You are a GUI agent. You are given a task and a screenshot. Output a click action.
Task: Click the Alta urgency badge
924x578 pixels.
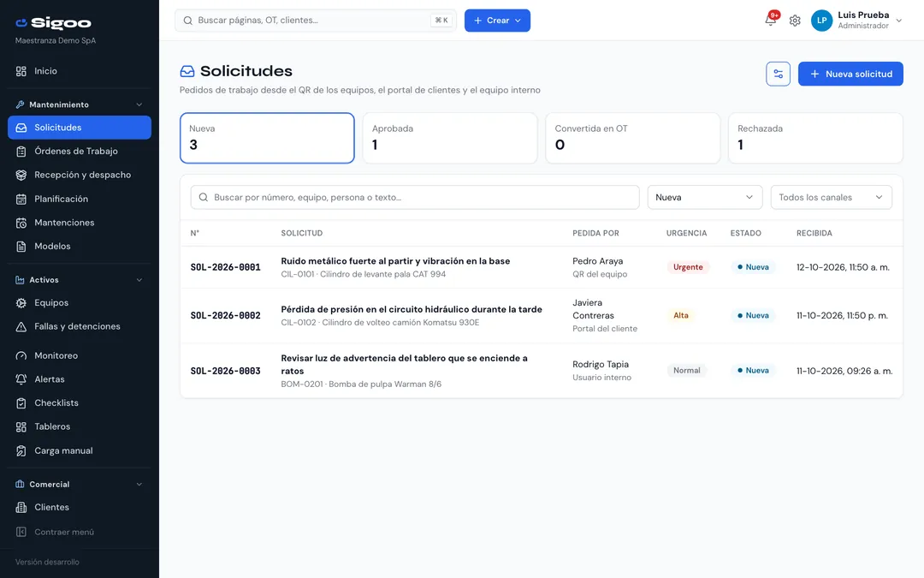click(681, 315)
